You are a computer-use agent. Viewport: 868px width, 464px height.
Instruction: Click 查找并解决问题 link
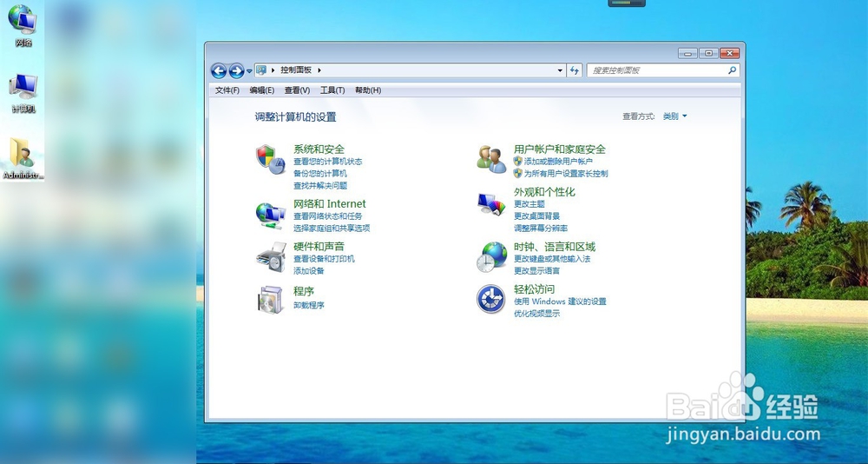click(320, 186)
